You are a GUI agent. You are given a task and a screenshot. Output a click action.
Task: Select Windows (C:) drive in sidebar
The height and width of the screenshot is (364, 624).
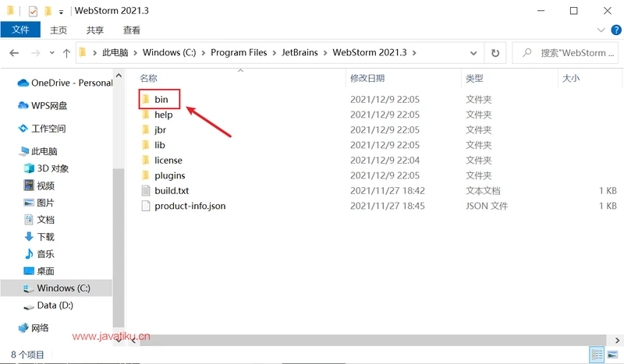pos(56,288)
